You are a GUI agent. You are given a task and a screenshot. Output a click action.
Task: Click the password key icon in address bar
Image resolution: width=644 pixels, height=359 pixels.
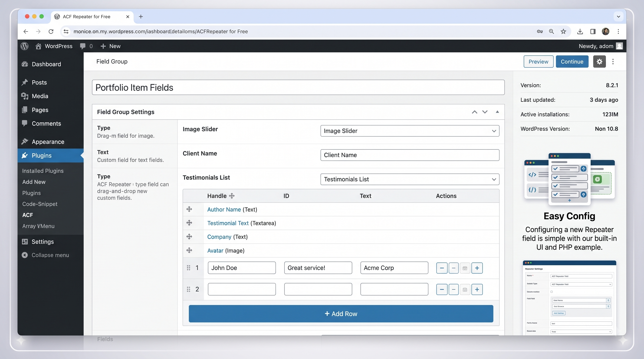[x=540, y=32]
